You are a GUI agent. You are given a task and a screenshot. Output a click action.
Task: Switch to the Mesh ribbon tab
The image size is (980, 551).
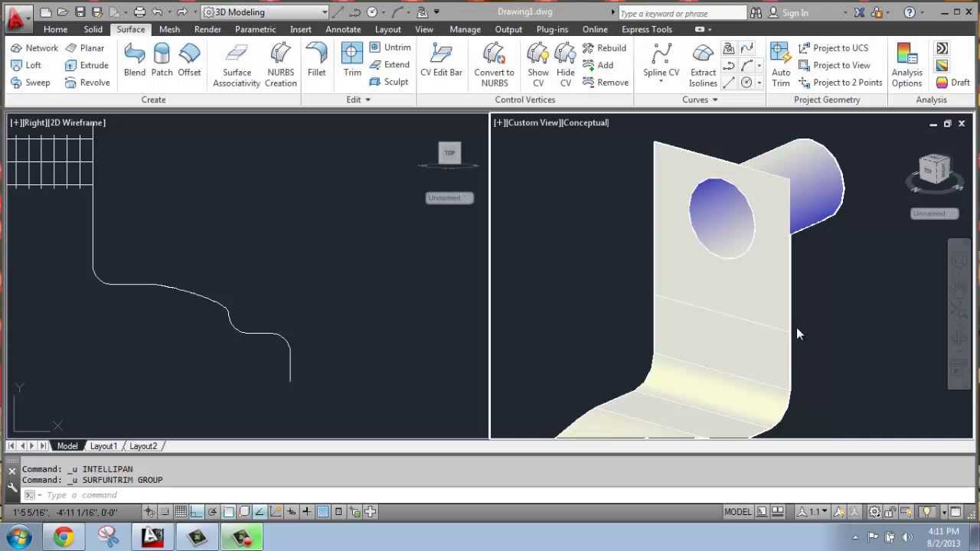point(169,29)
